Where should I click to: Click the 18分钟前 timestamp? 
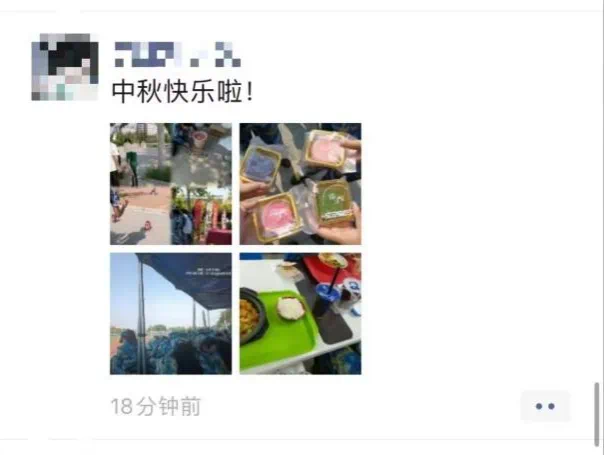[156, 406]
